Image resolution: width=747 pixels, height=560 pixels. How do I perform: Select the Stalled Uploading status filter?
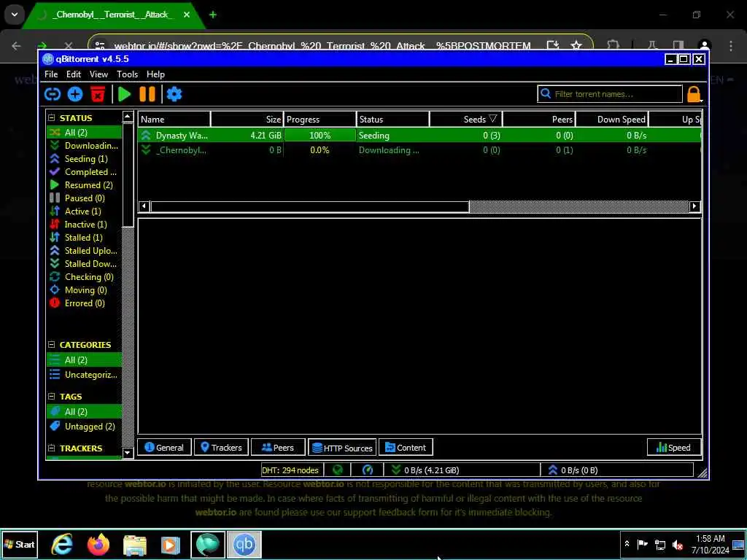85,251
